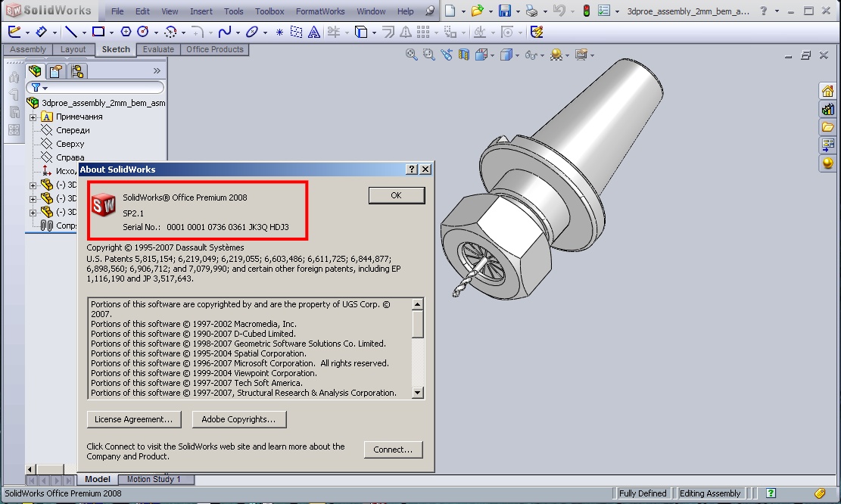Toggle the Section View tool

(x=464, y=55)
